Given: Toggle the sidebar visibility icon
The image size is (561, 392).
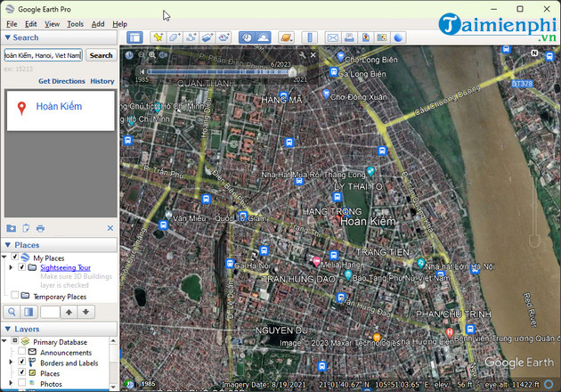Looking at the screenshot, I should click(x=134, y=37).
